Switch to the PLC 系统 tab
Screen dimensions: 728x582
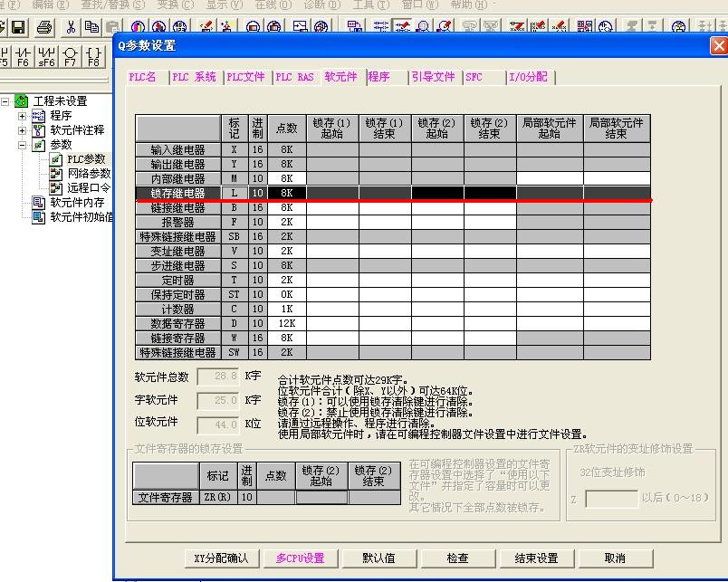(194, 78)
